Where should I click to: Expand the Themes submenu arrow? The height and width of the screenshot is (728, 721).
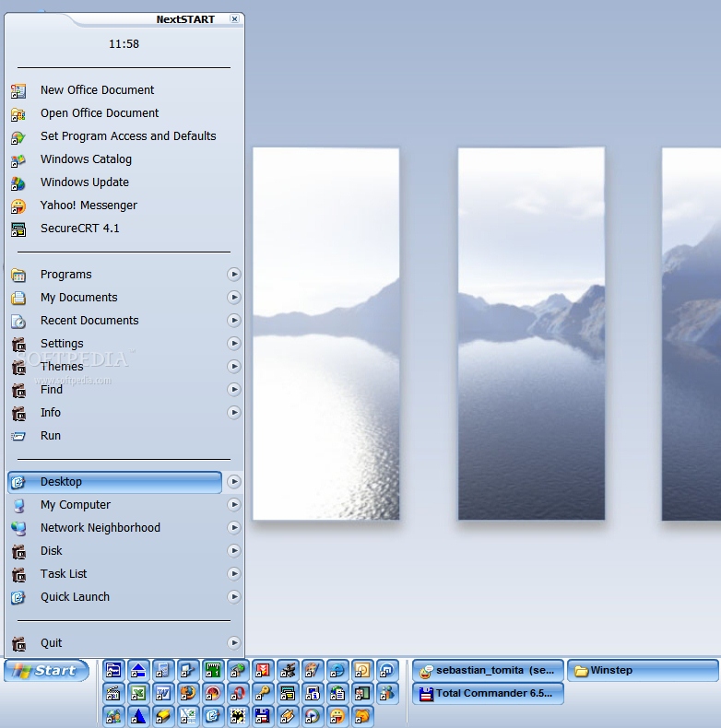coord(234,367)
